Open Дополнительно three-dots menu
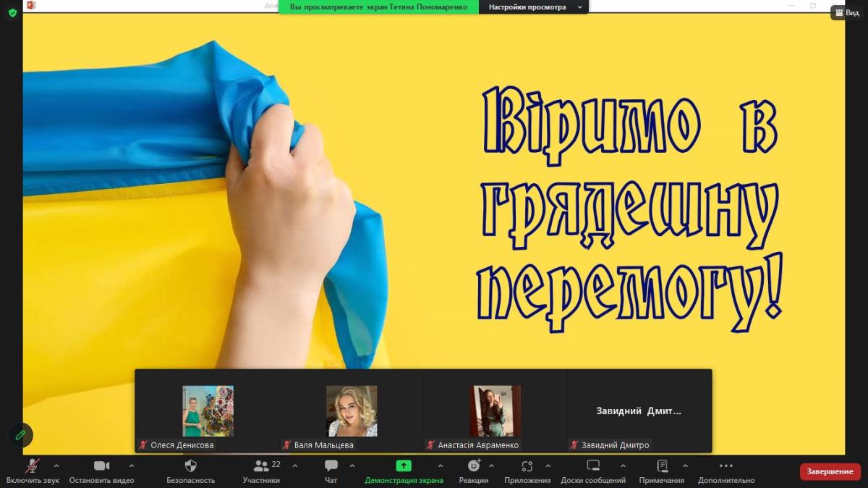Viewport: 868px width, 488px height. point(726,466)
